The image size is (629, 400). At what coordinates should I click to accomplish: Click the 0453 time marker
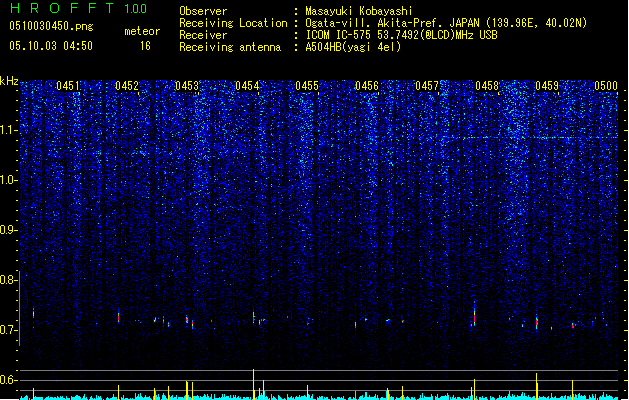[x=187, y=86]
